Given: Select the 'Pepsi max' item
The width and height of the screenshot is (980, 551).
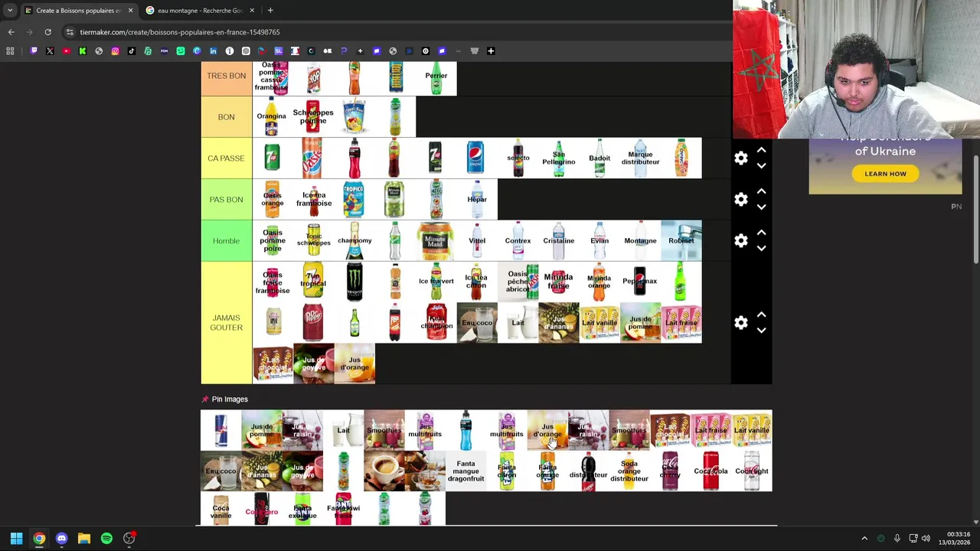Looking at the screenshot, I should (640, 282).
